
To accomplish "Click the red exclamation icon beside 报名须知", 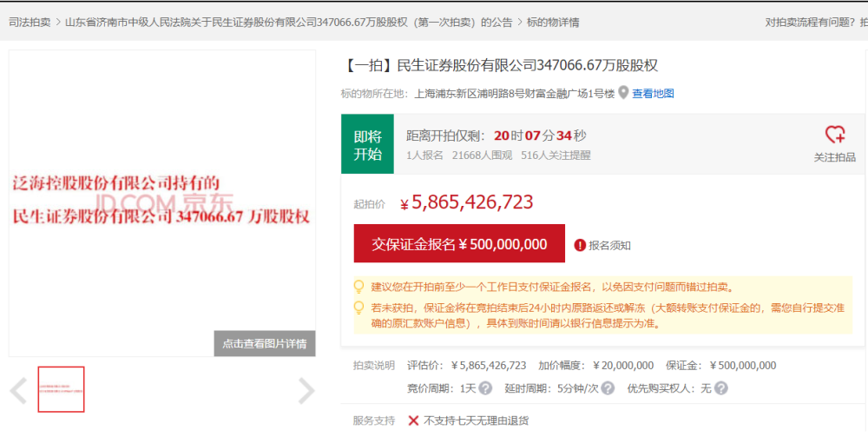I will point(580,245).
